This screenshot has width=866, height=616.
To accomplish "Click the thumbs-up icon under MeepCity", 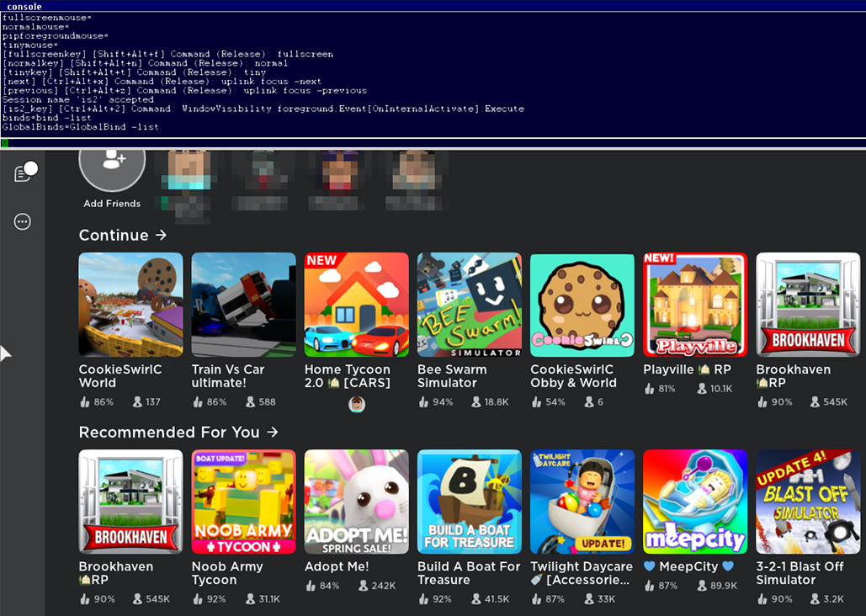I will point(649,585).
